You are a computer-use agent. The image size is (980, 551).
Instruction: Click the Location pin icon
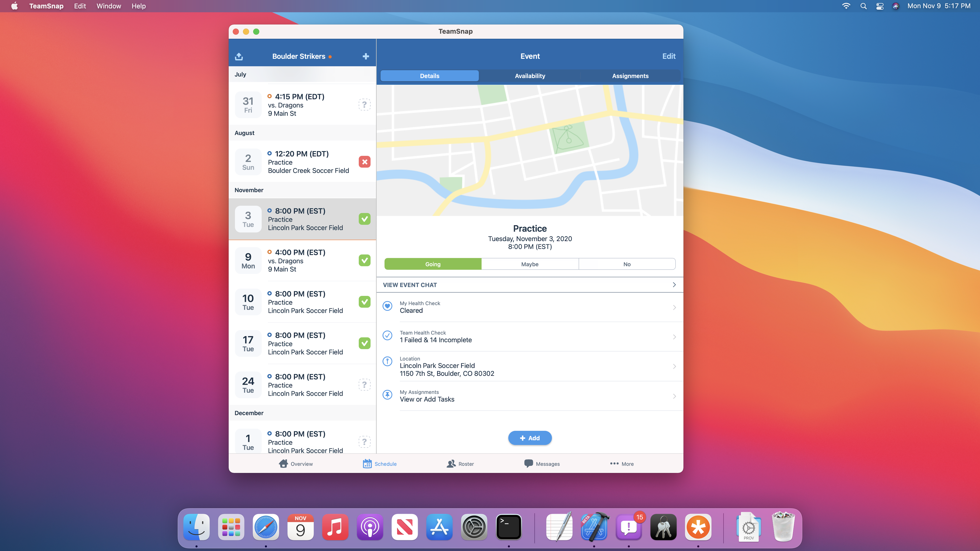pyautogui.click(x=387, y=361)
